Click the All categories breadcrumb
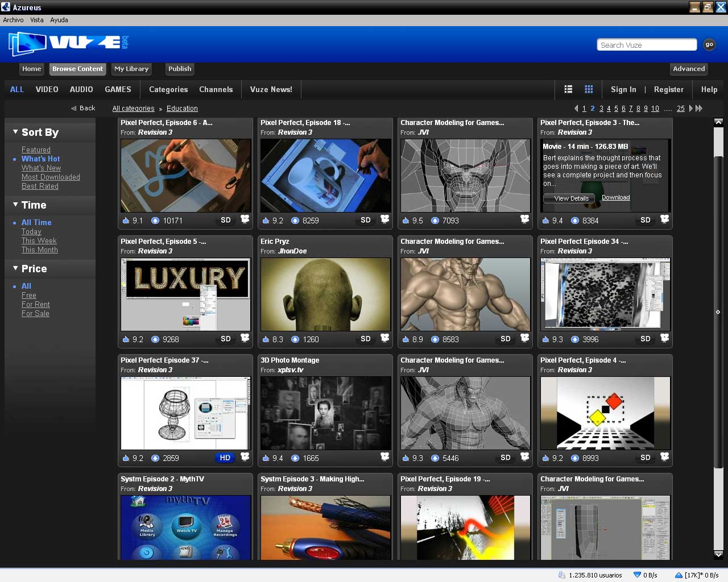728x582 pixels. [133, 109]
